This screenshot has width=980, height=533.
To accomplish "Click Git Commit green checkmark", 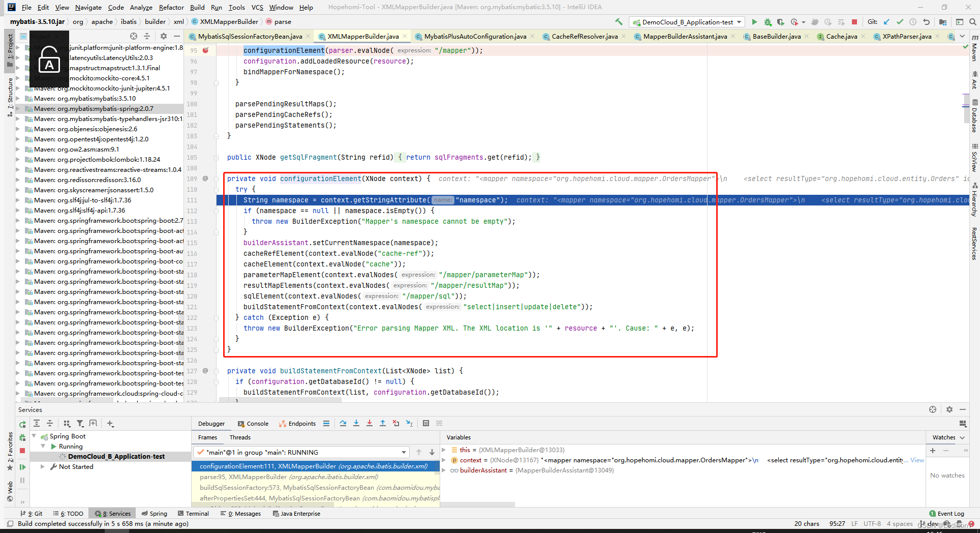I will 900,22.
